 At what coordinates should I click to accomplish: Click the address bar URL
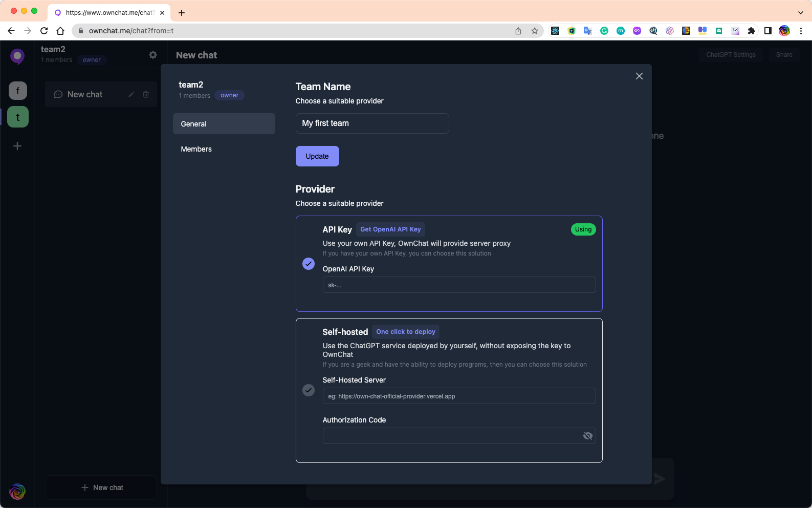pos(131,31)
